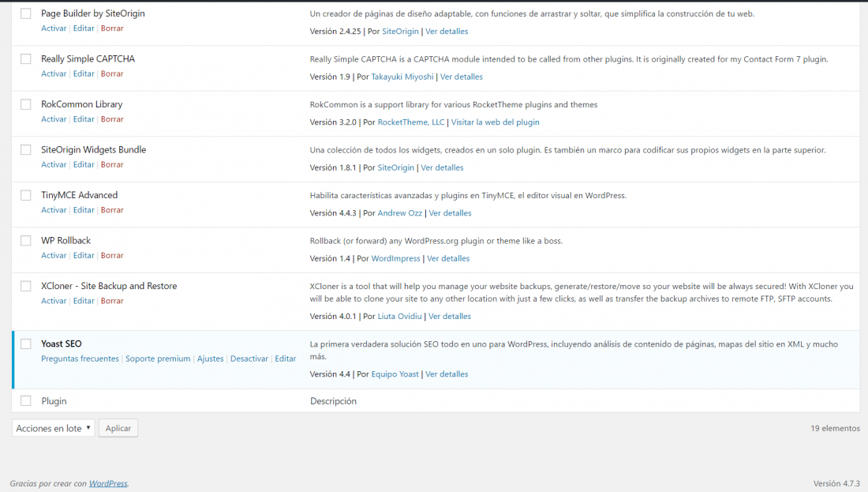Edit Really Simple CAPTCHA plugin
Screen dimensions: 868x492
[84, 73]
